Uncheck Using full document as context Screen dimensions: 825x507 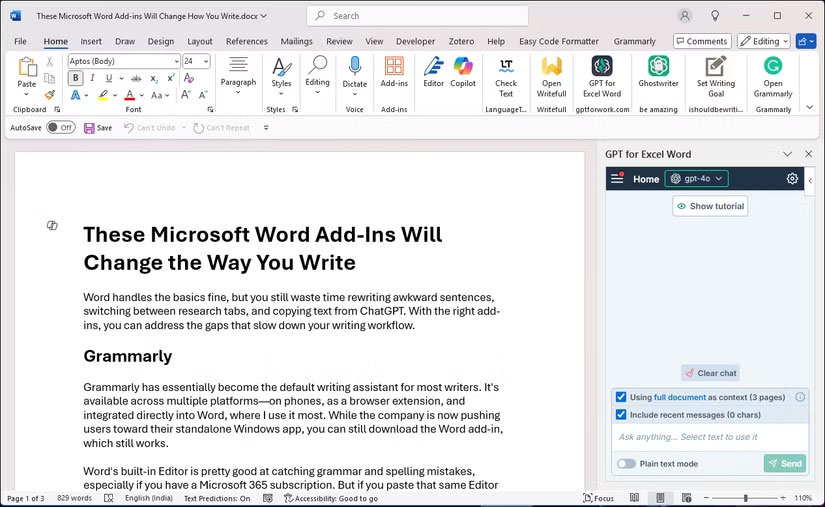click(621, 397)
